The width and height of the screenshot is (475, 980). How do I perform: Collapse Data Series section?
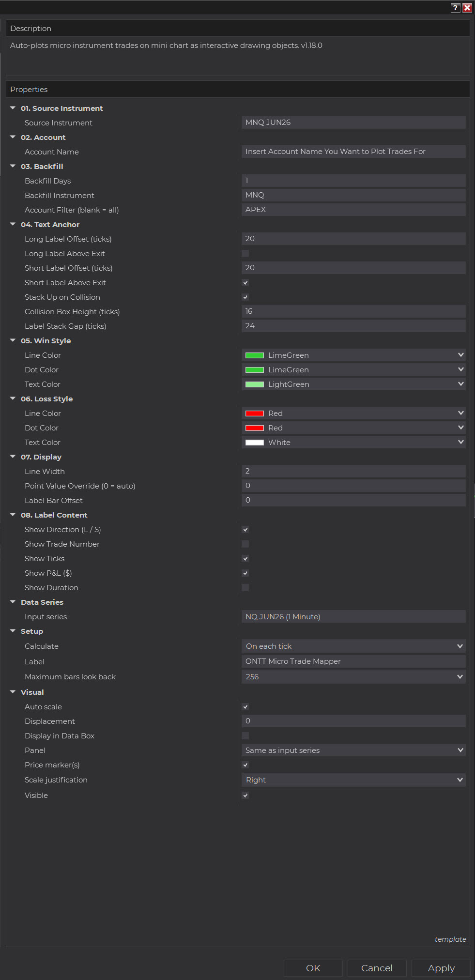pyautogui.click(x=13, y=602)
